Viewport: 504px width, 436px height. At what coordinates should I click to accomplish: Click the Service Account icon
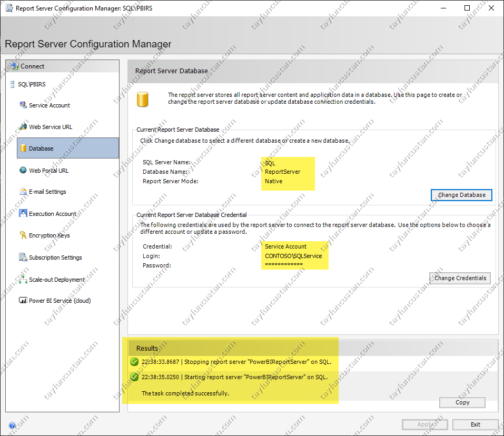click(23, 105)
